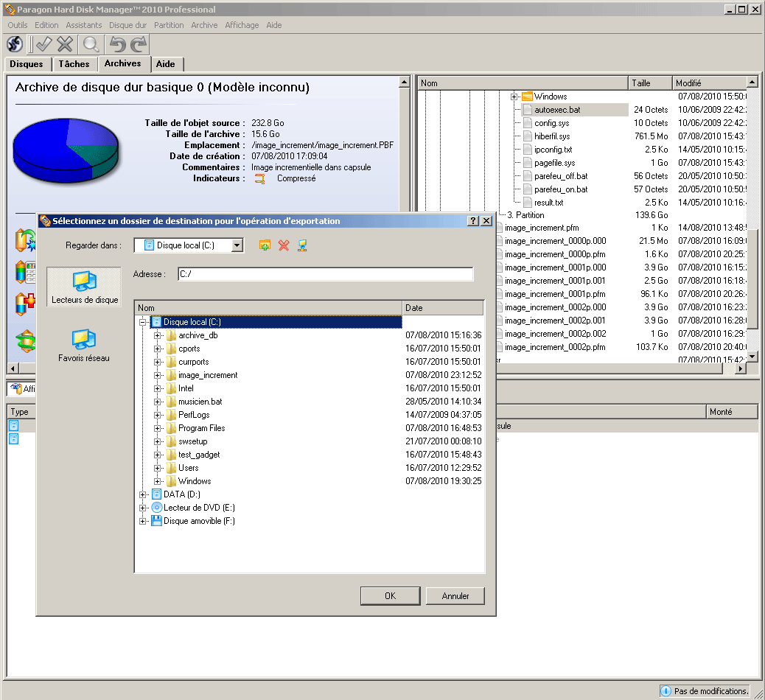This screenshot has height=700, width=765.
Task: Open the Assistants menu
Action: click(84, 25)
